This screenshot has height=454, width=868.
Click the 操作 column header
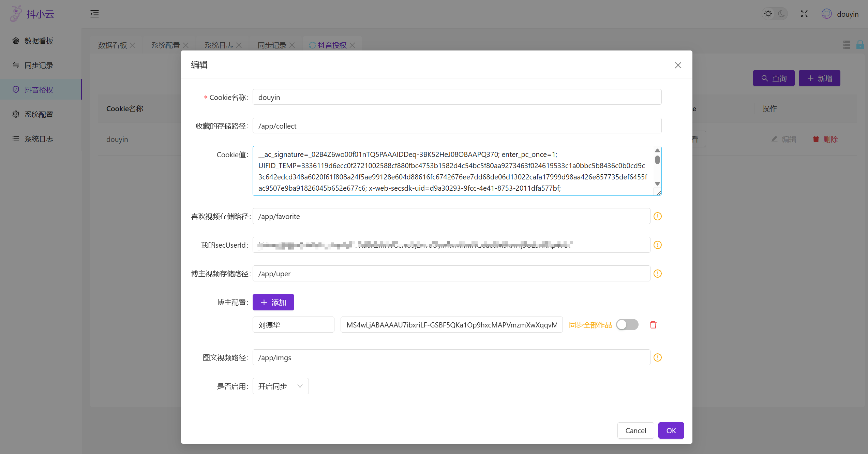770,109
